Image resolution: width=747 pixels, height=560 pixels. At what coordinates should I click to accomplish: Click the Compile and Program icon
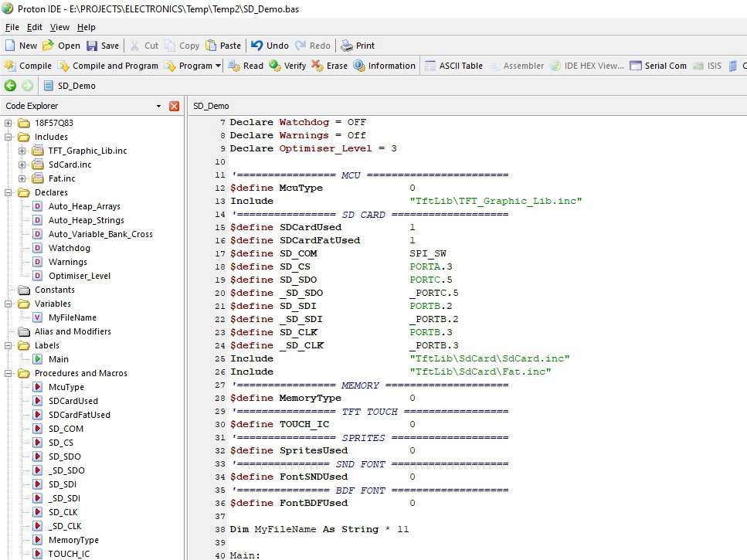tap(63, 66)
